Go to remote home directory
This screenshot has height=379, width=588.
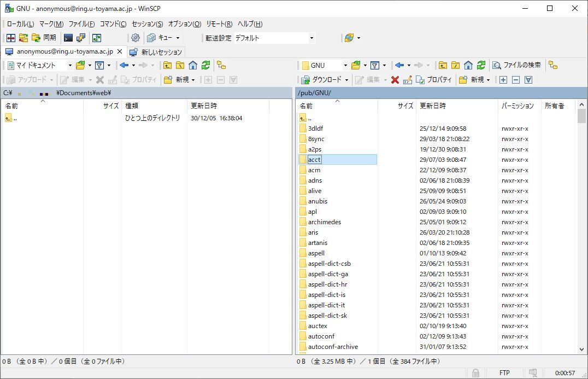point(468,65)
